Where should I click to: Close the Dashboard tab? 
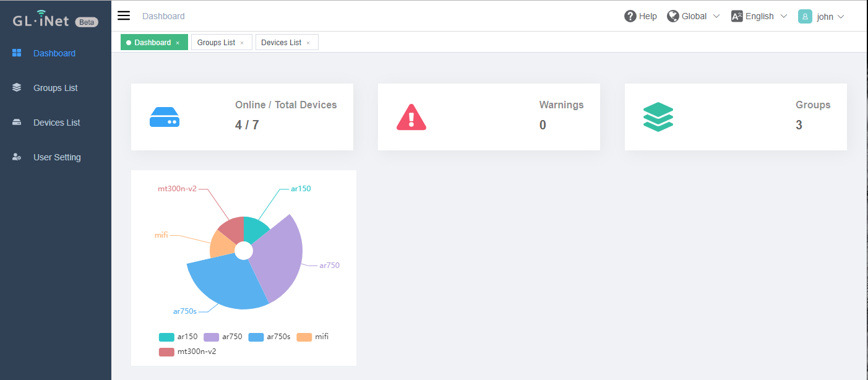point(178,43)
